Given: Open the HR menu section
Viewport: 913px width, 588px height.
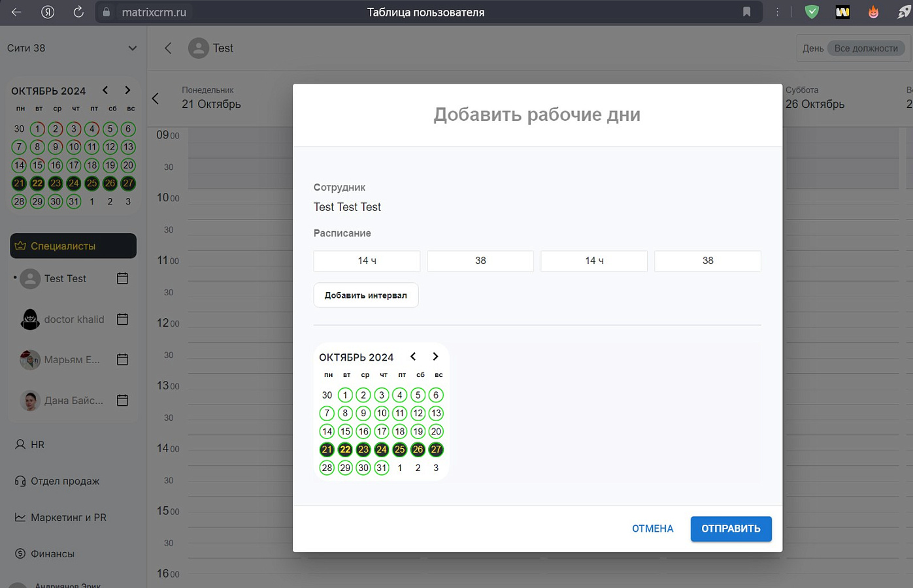Looking at the screenshot, I should (x=30, y=444).
